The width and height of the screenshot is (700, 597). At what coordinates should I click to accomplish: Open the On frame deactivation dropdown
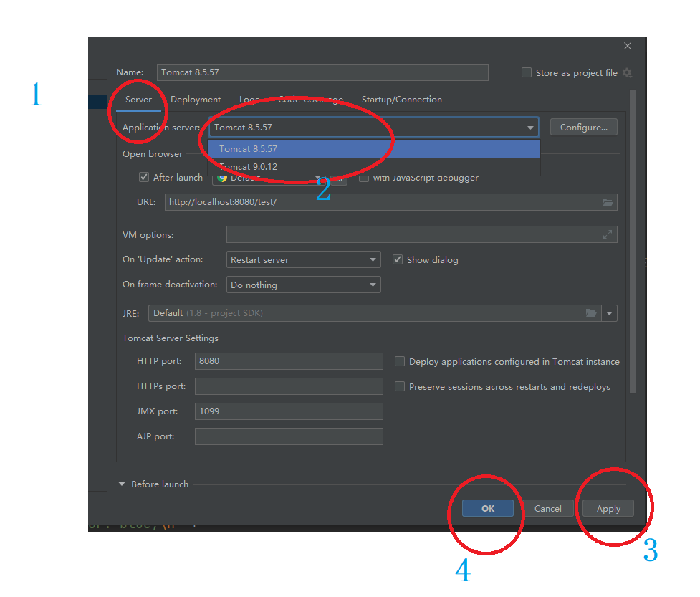click(304, 285)
